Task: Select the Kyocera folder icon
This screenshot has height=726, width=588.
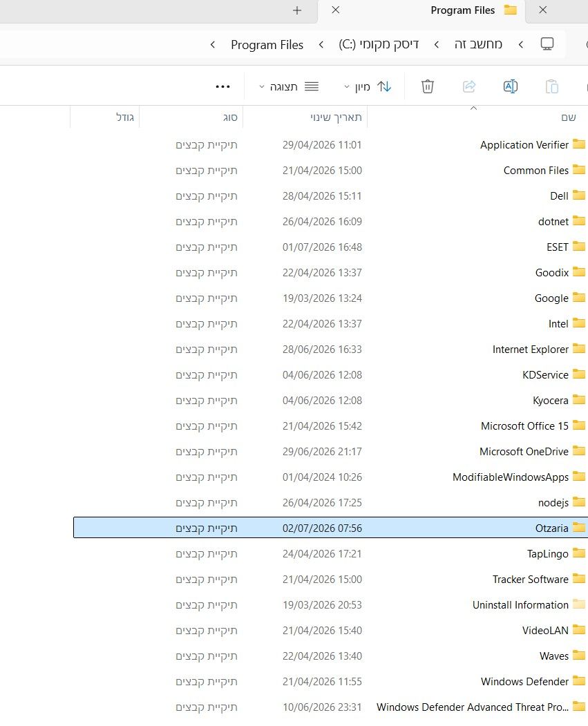Action: click(x=579, y=399)
